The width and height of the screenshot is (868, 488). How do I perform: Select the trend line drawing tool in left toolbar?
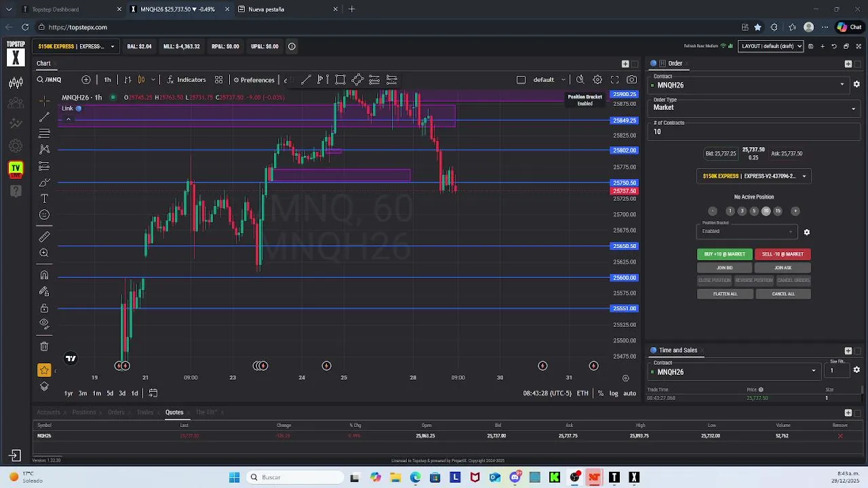pos(44,117)
